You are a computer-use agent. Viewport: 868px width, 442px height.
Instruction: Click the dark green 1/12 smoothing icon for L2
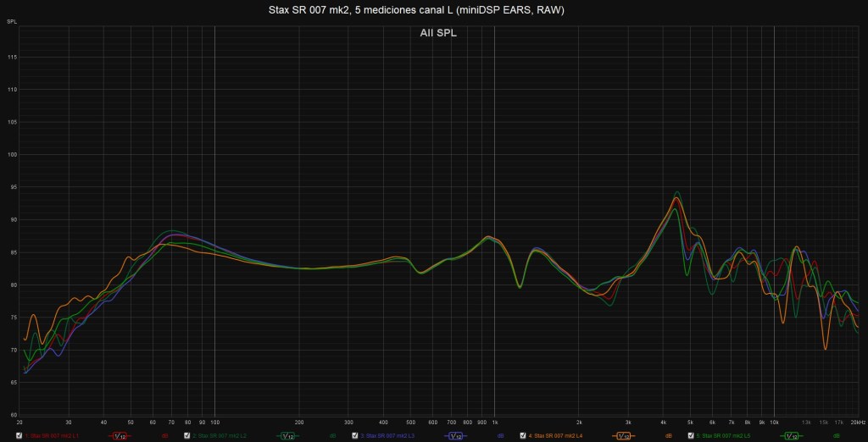pyautogui.click(x=287, y=436)
